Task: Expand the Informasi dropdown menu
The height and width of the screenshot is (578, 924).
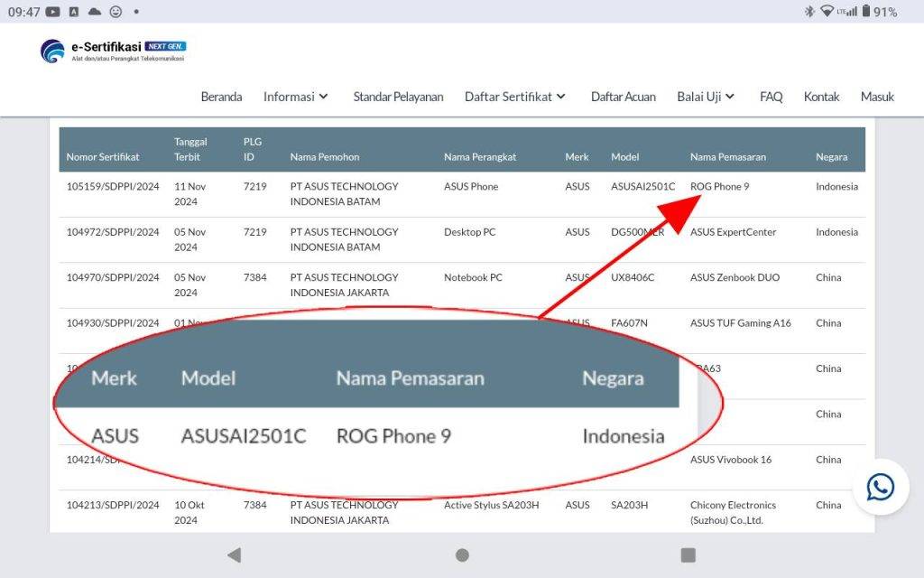Action: pyautogui.click(x=296, y=97)
